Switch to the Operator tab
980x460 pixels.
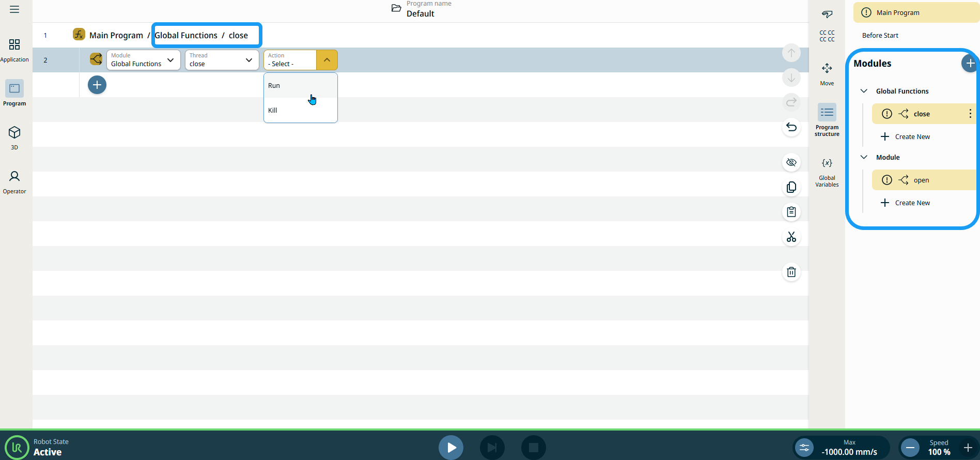click(x=14, y=182)
